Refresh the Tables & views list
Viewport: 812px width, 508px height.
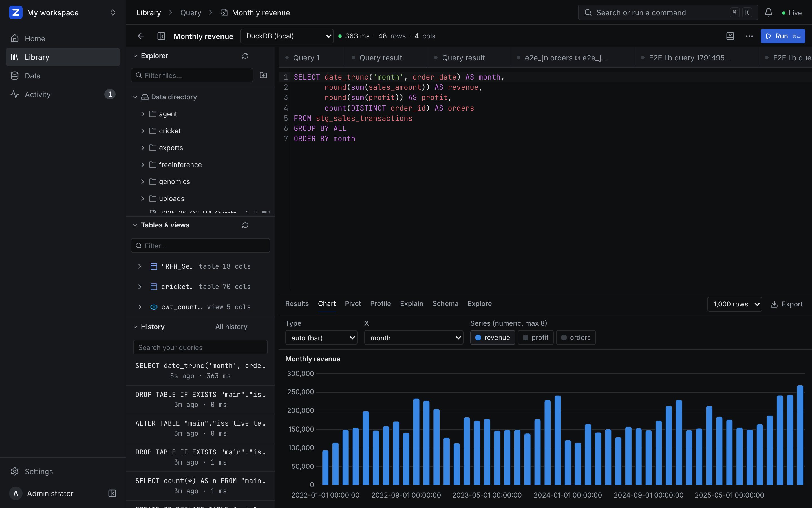click(x=245, y=225)
